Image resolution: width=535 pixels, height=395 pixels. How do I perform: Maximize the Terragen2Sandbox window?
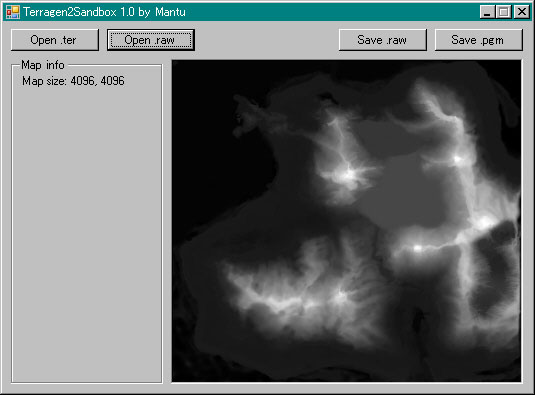tap(504, 12)
